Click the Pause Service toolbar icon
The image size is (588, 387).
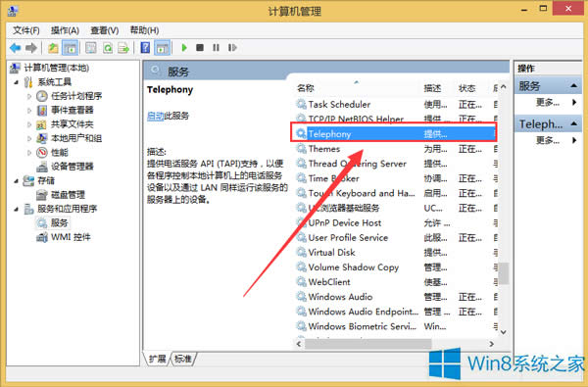(x=216, y=48)
